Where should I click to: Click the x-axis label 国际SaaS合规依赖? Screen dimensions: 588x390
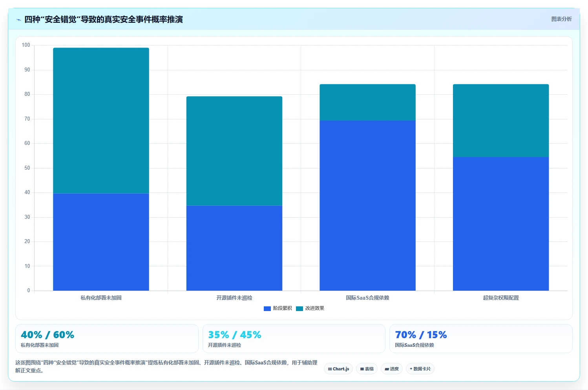point(367,298)
